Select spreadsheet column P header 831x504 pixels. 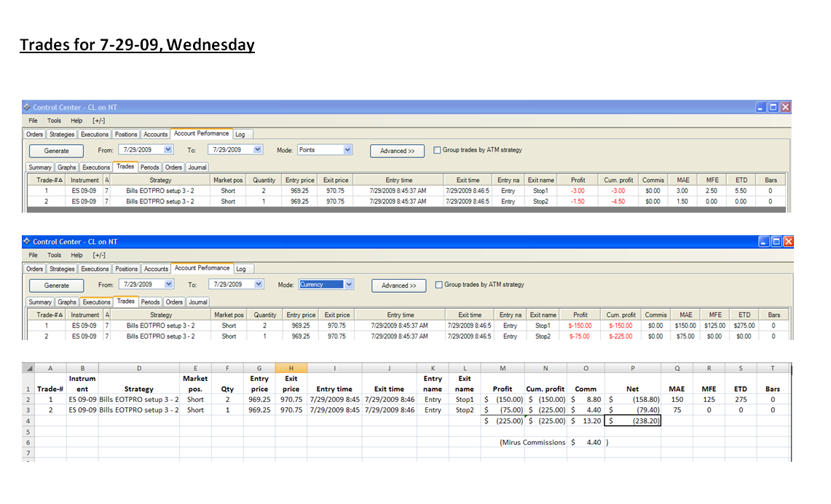pyautogui.click(x=633, y=369)
